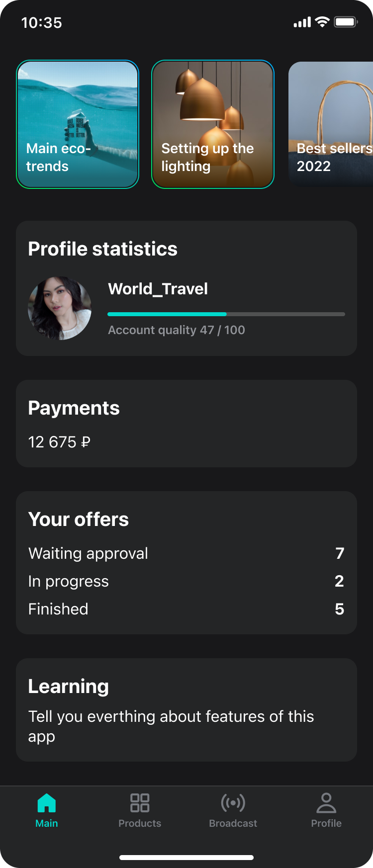Switch to the Products tab label
Image resolution: width=373 pixels, height=868 pixels.
click(x=140, y=823)
